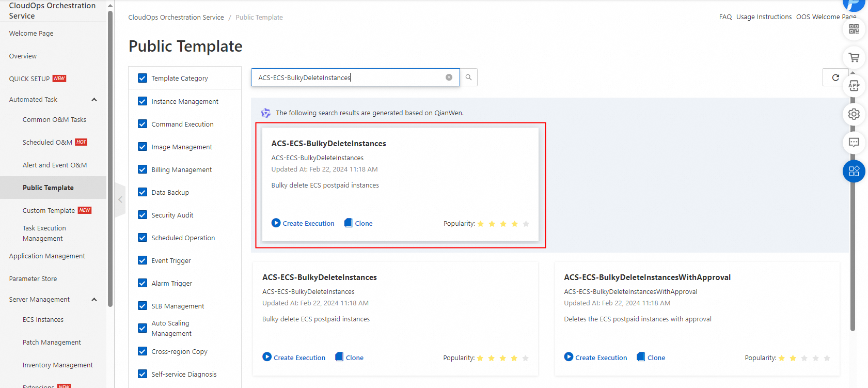Image resolution: width=868 pixels, height=388 pixels.
Task: Create Execution for BulkyDeleteInstancesWithApproval
Action: 601,358
